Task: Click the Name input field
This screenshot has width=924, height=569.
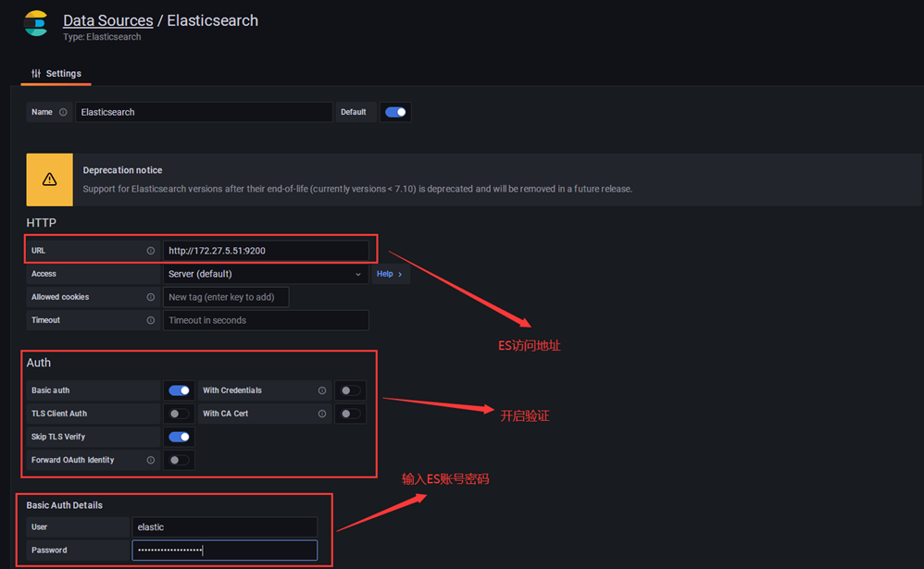Action: (204, 112)
